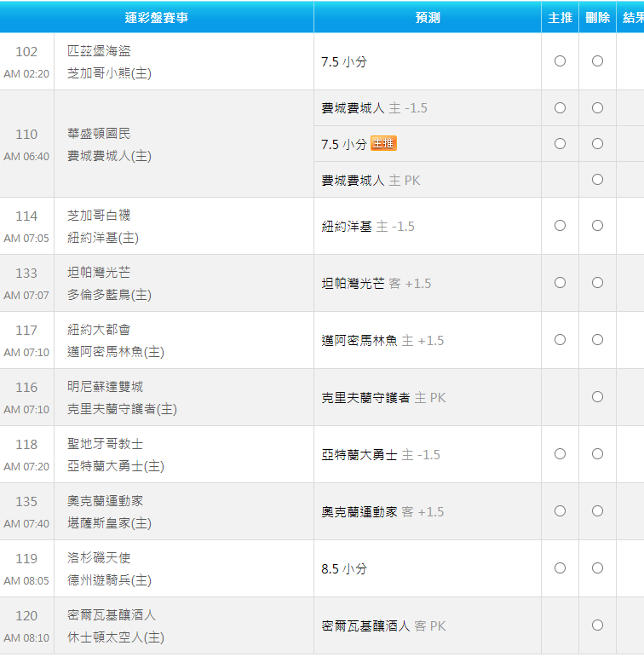
Task: Select 刪除 radio for 邁阿密馬林魚 主 +1.5
Action: (597, 340)
